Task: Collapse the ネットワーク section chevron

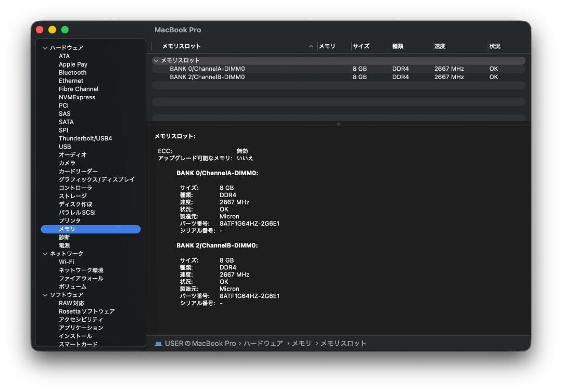Action: 45,254
